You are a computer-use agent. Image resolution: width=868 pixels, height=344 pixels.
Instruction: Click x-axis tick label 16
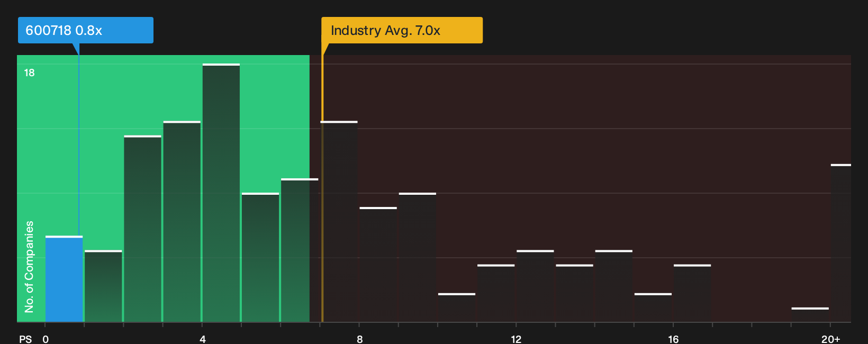pos(673,339)
